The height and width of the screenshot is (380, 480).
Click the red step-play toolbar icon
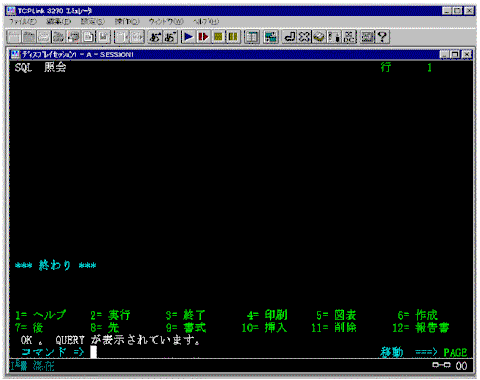click(203, 37)
